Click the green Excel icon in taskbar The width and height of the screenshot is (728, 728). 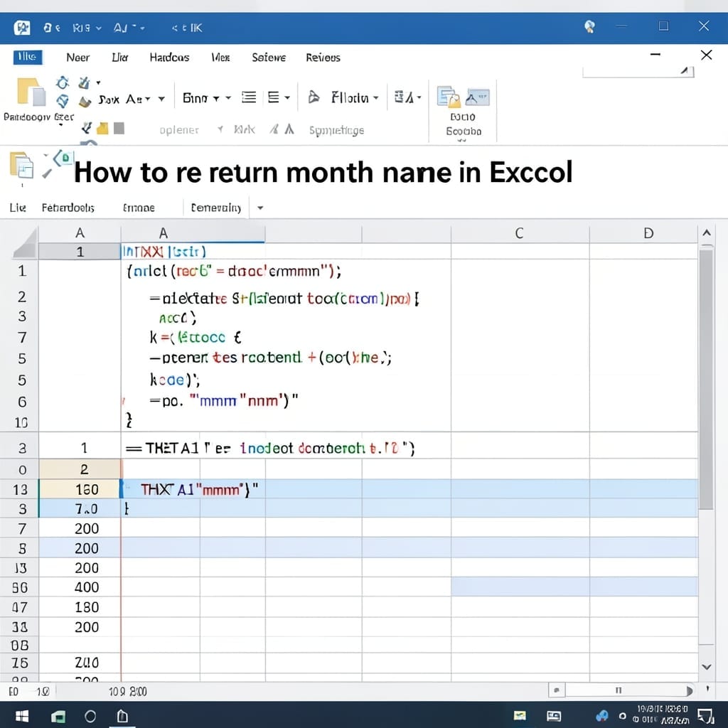pyautogui.click(x=58, y=717)
